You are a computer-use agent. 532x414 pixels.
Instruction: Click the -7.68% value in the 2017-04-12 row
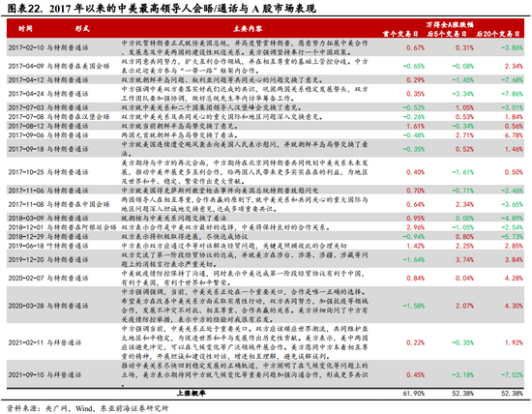(512, 79)
